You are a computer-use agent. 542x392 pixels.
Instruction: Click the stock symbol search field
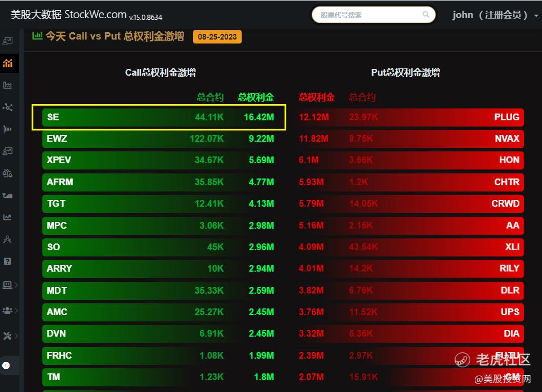tap(373, 15)
